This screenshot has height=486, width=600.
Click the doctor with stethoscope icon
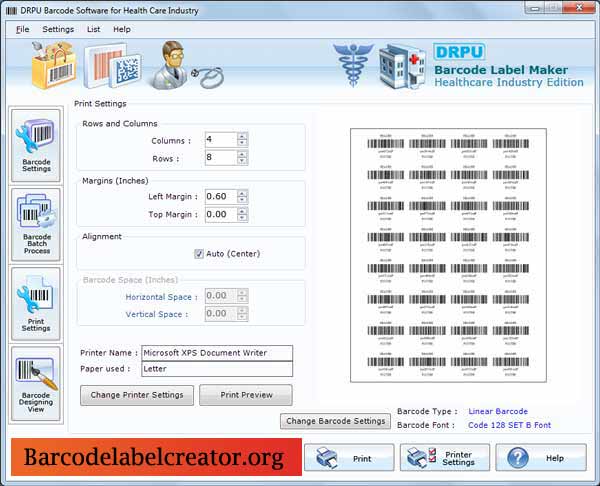pyautogui.click(x=186, y=65)
